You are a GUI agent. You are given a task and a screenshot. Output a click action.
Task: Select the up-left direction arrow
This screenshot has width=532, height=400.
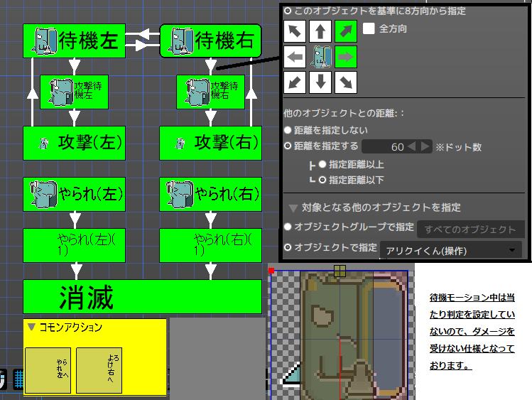coord(295,31)
